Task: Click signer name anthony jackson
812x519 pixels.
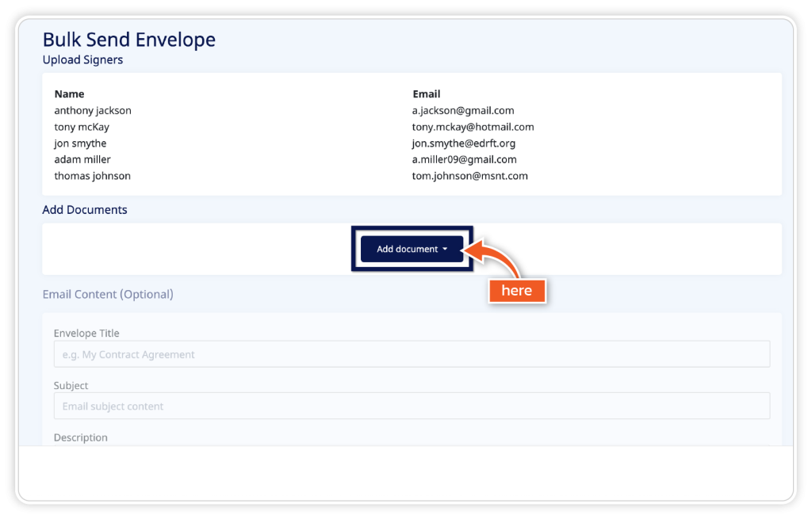Action: 93,111
